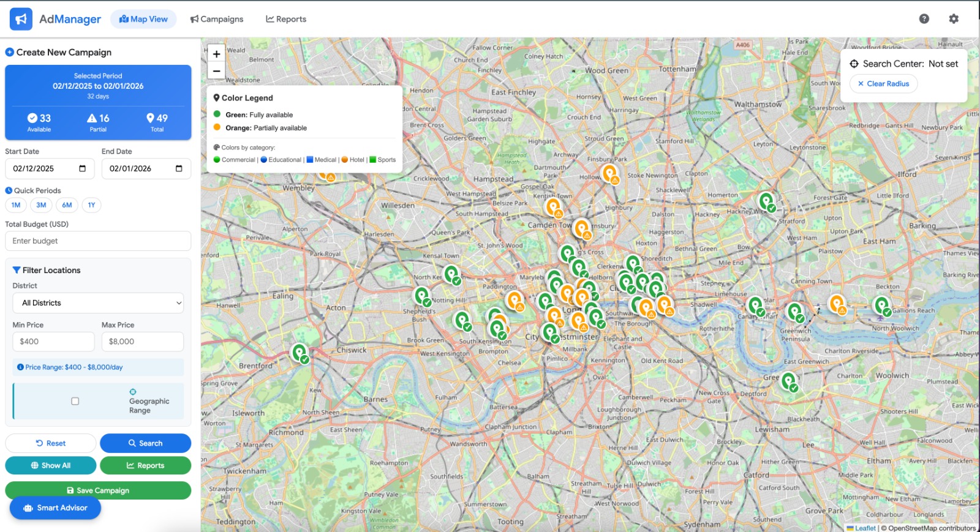The image size is (980, 532).
Task: Collapse the Filter Locations section
Action: [x=47, y=270]
